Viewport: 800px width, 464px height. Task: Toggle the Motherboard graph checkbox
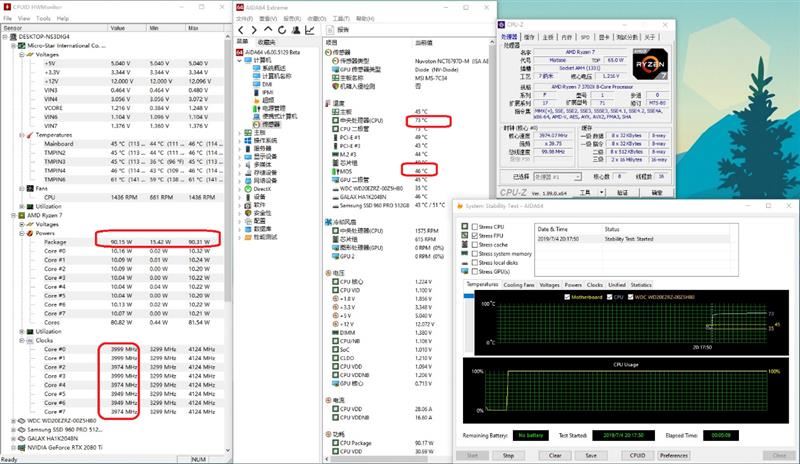pos(567,297)
